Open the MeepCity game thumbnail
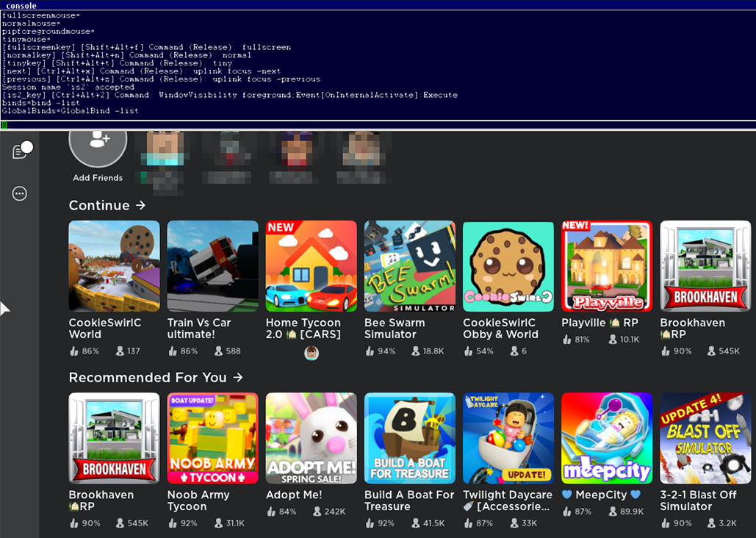Viewport: 756px width, 538px height. 607,438
